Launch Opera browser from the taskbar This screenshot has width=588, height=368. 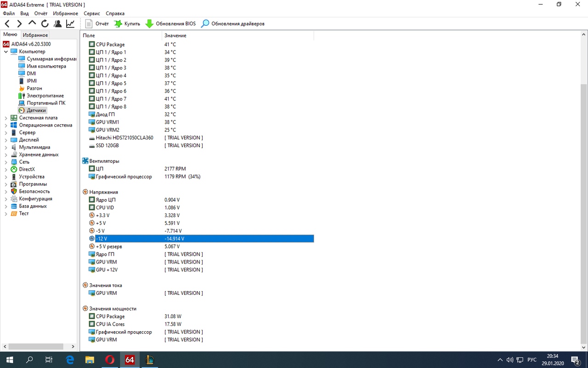pos(110,360)
